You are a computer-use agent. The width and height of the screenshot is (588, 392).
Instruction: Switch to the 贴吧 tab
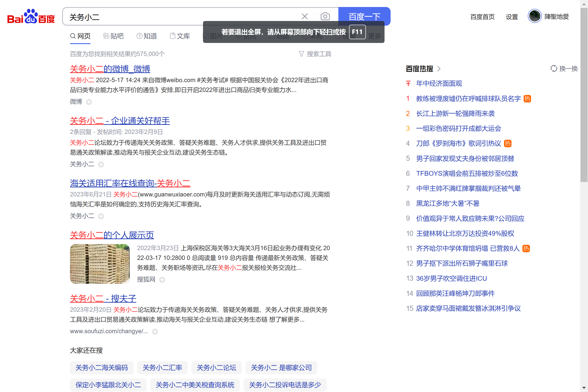113,36
